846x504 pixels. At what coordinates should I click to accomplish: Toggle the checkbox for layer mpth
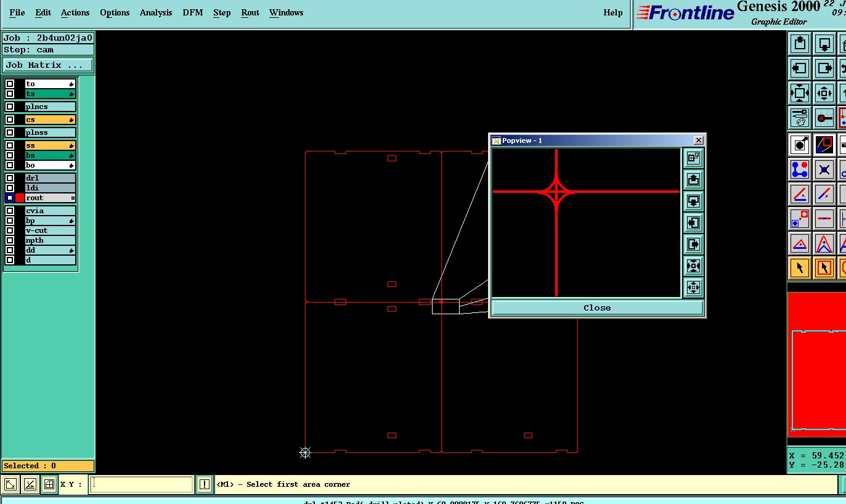tap(10, 240)
